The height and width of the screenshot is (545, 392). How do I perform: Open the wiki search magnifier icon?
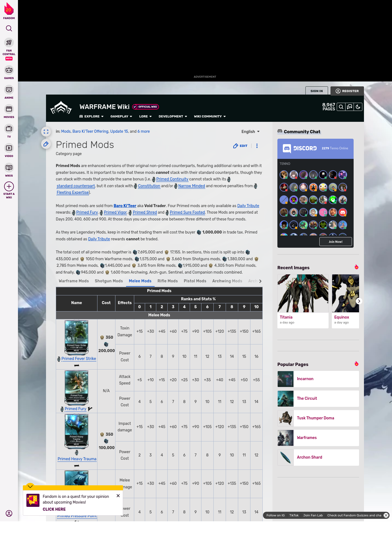(341, 107)
